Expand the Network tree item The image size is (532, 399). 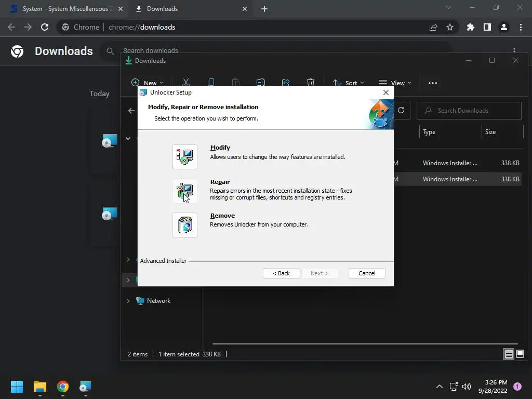point(128,301)
